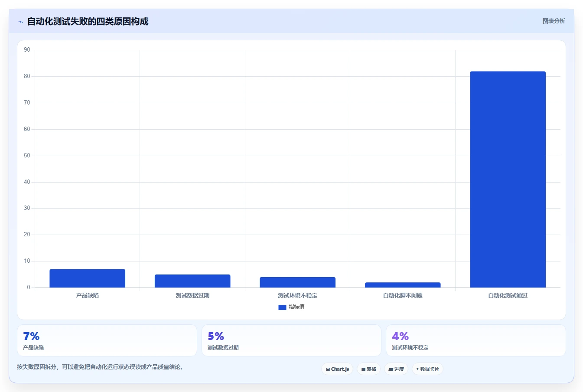The image size is (583, 392).
Task: Click the 自动化脚本问题 x-axis label
Action: [x=403, y=295]
